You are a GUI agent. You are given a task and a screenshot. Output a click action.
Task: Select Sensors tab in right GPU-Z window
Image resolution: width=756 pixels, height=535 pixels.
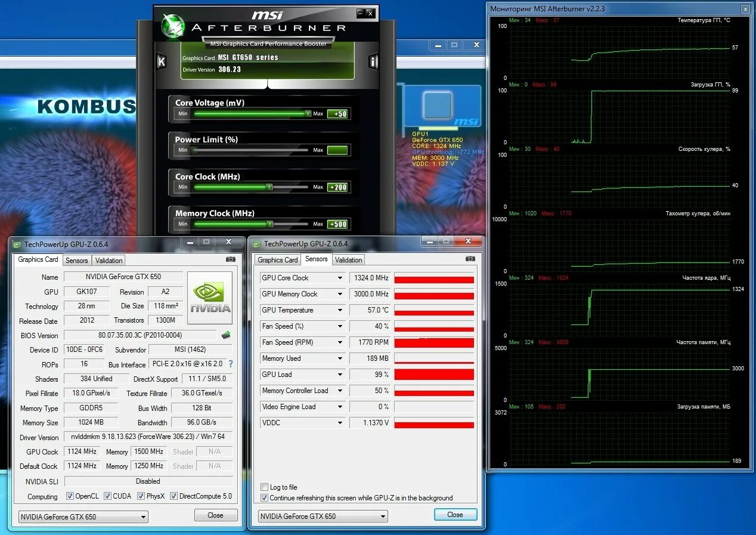(x=316, y=259)
